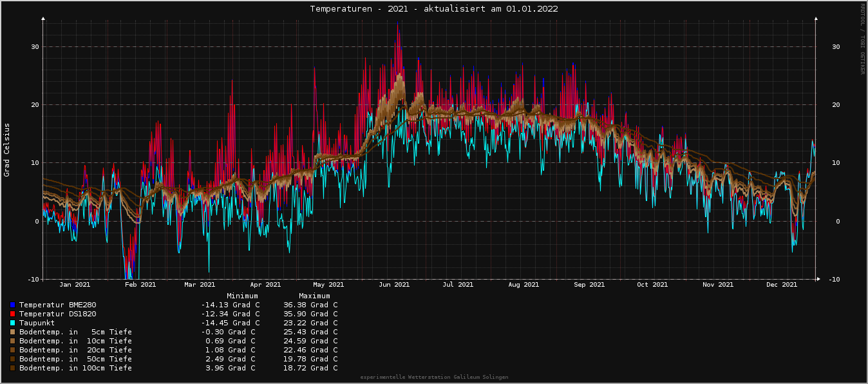Click the -14.45 Grad C Taupunkt minimum
The height and width of the screenshot is (384, 868).
[230, 323]
